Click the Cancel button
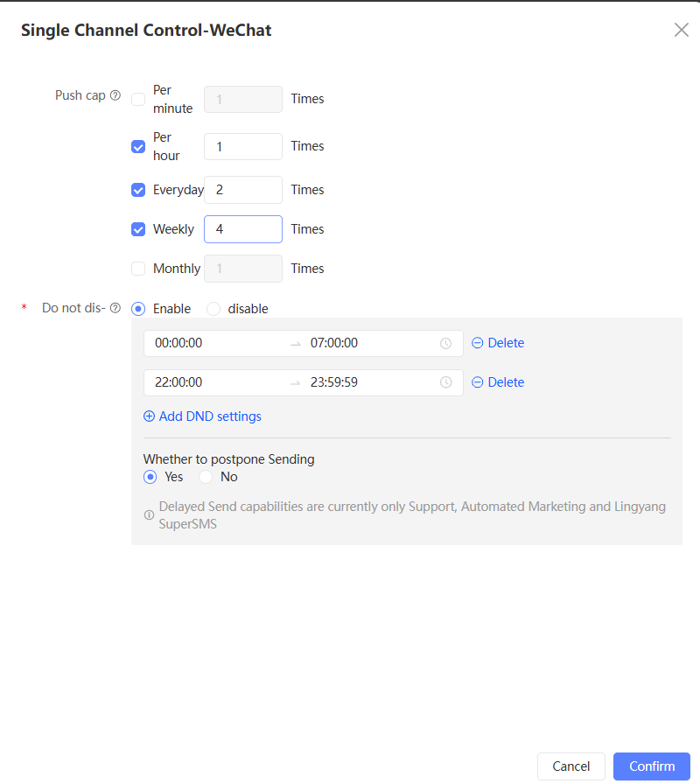Screen dimensions: 700x784 (x=571, y=766)
